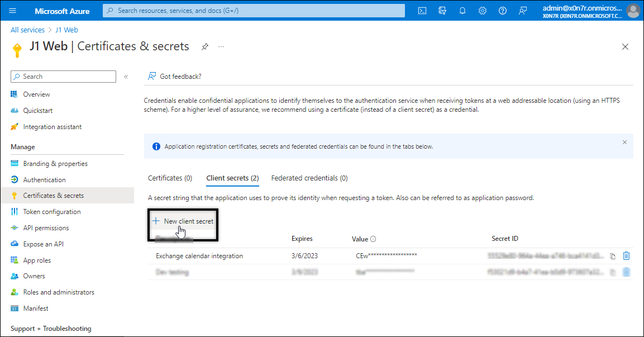Delete the Exchange calendar integration secret
Viewport: 644px width, 337px height.
[x=626, y=256]
